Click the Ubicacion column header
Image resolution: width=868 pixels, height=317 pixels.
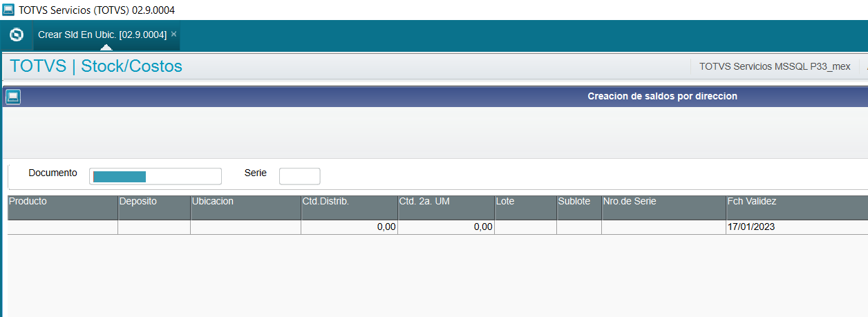point(245,207)
